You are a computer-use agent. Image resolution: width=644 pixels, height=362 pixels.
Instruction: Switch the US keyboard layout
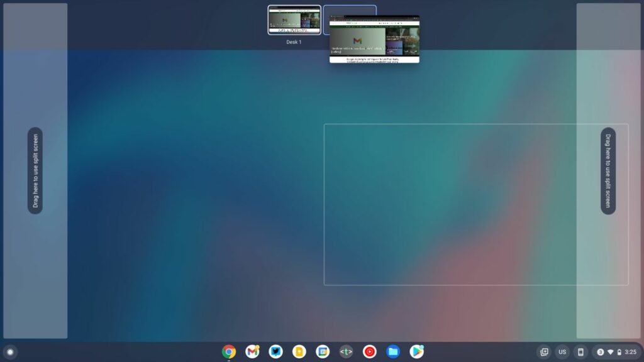click(562, 352)
